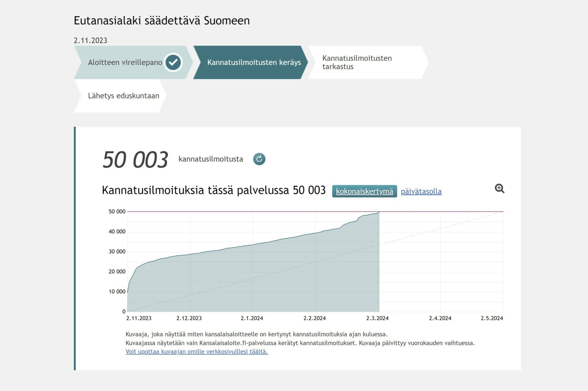
Task: Click the refresh icon beside kannatusilmoitusta
Action: click(x=259, y=159)
